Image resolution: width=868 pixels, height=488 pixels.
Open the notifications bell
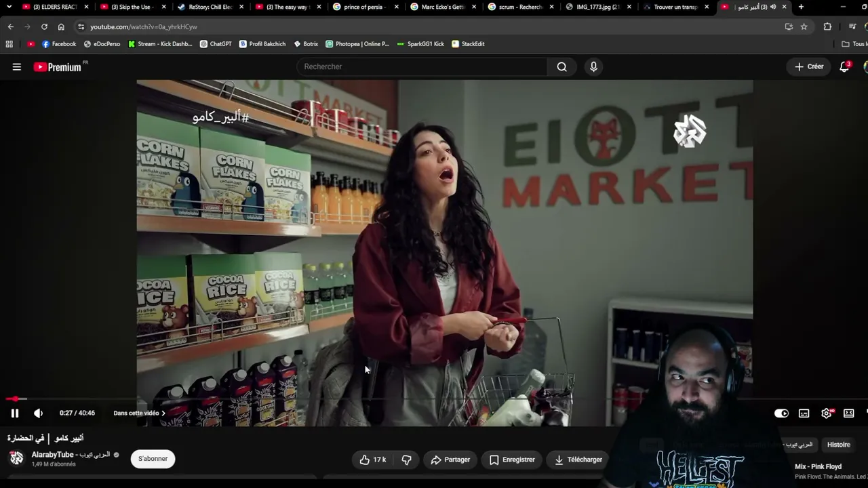[x=844, y=66]
